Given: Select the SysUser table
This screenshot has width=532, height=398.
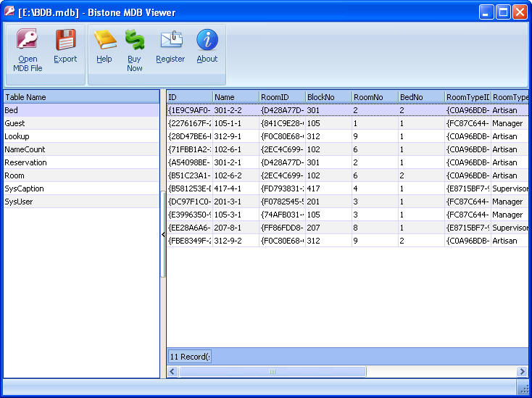Looking at the screenshot, I should point(81,202).
